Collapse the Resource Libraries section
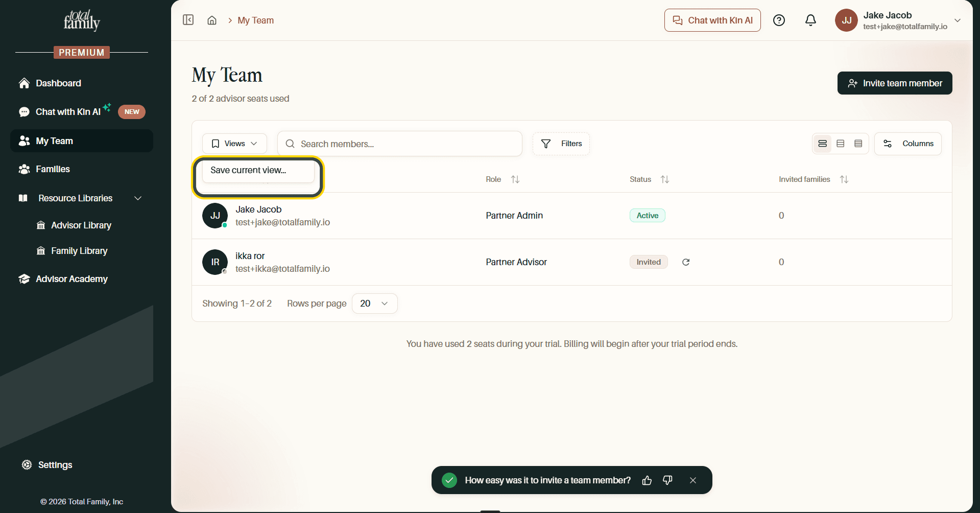The height and width of the screenshot is (513, 980). coord(137,198)
